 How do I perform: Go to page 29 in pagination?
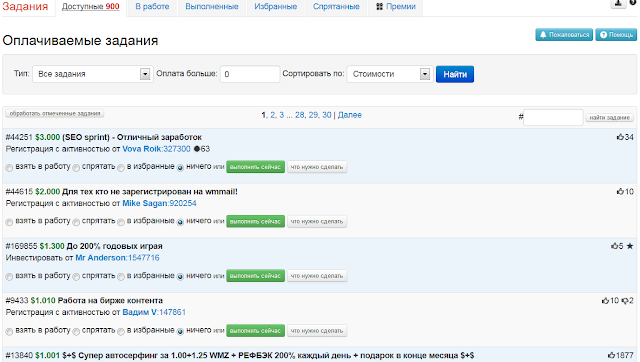pyautogui.click(x=313, y=115)
